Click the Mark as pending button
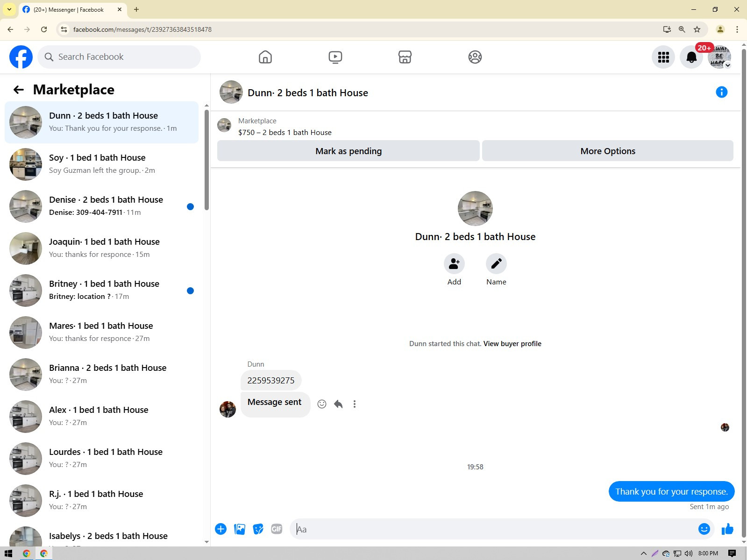747x560 pixels. 349,151
